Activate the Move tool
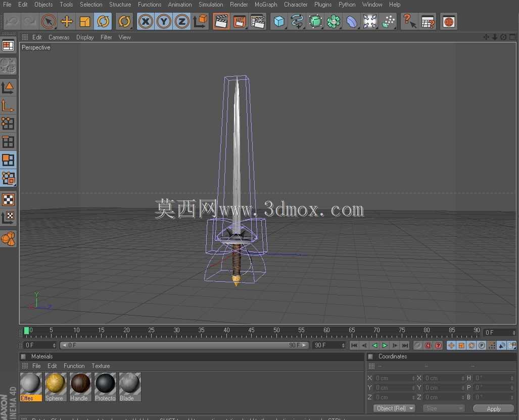 67,22
